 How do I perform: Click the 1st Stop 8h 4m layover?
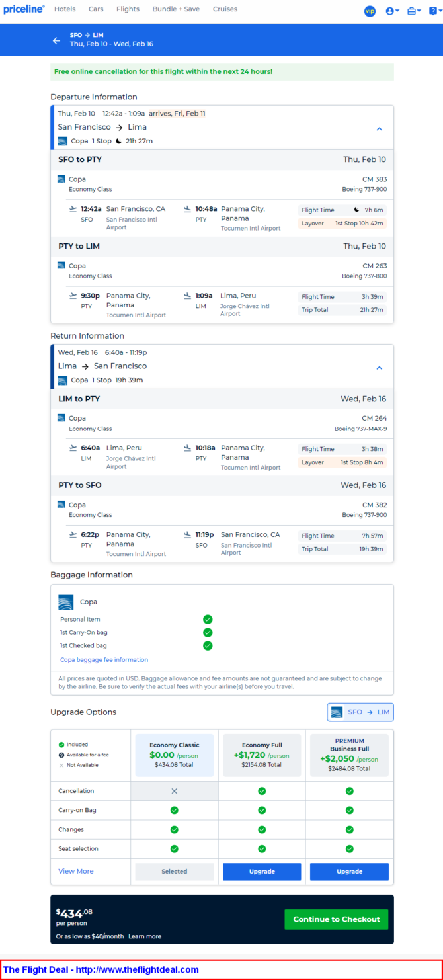[342, 462]
